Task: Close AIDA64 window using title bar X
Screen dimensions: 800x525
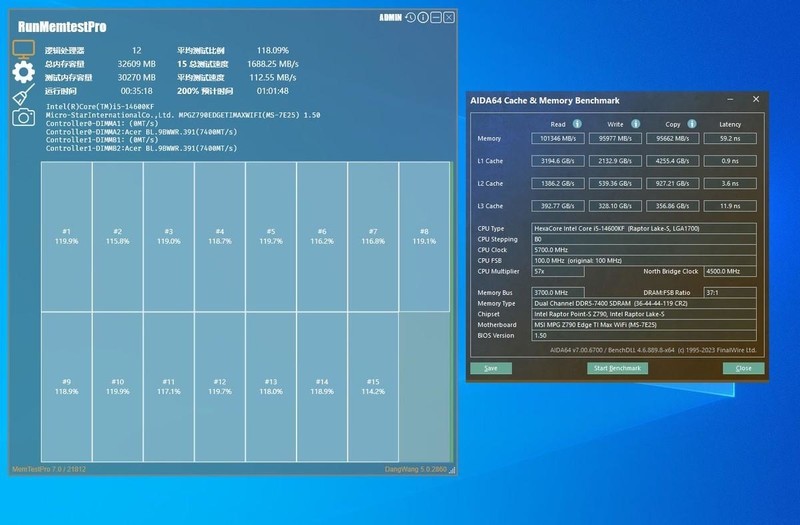Action: 756,99
